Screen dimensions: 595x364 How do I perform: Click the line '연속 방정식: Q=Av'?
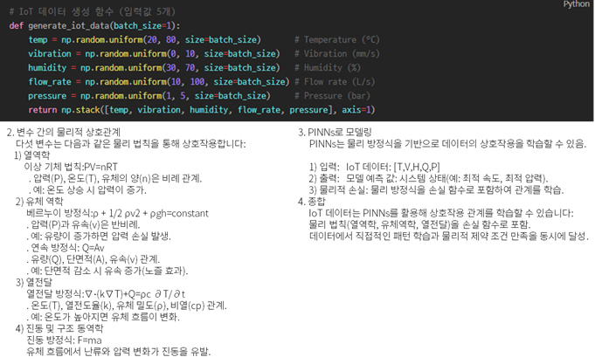(66, 248)
